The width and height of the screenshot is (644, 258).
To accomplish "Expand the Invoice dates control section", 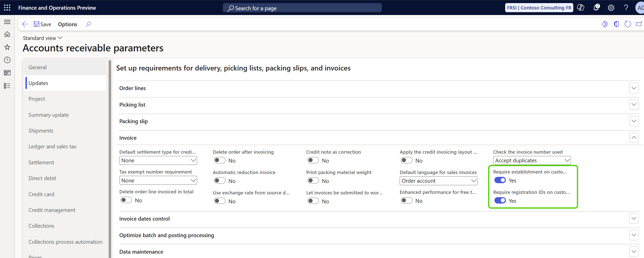I will 634,219.
